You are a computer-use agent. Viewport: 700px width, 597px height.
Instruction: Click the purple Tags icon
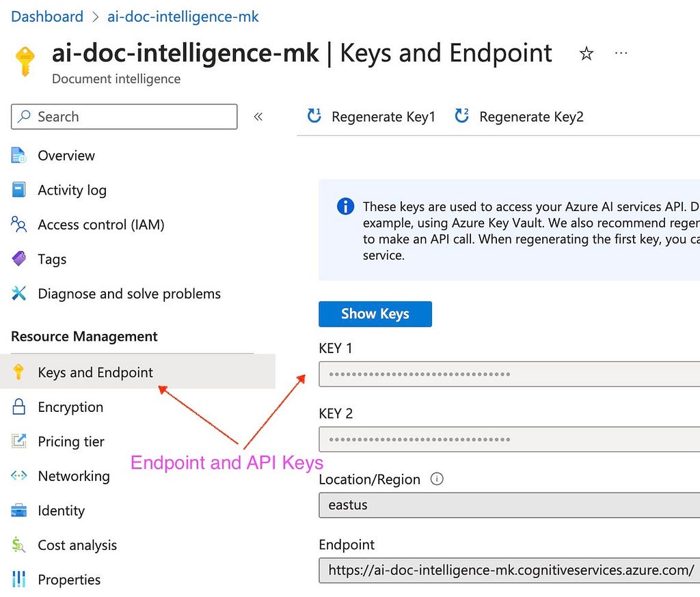[x=18, y=258]
